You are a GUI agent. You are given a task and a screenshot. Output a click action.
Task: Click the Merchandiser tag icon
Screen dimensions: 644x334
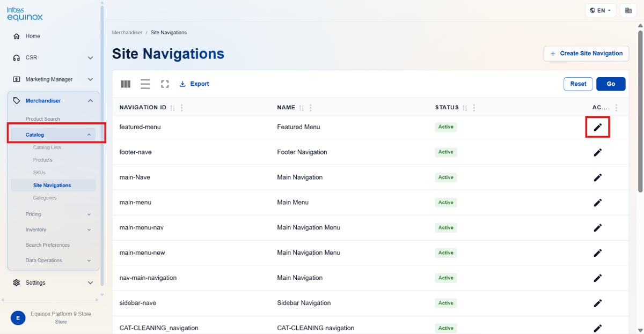(17, 101)
